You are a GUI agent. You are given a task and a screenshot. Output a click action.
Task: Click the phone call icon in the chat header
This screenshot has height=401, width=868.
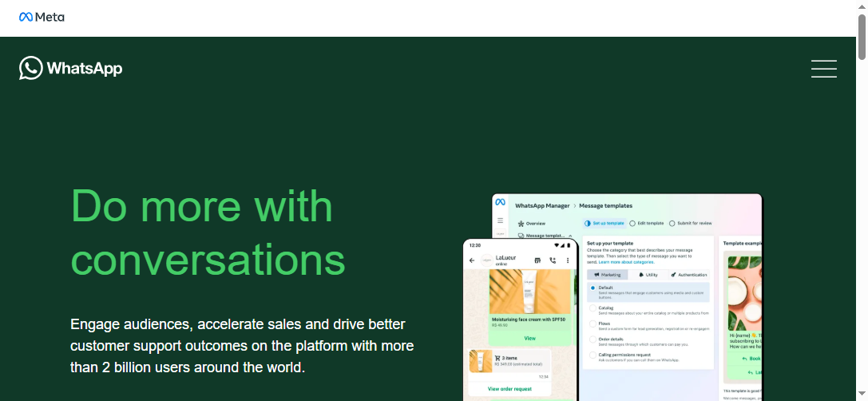point(553,260)
